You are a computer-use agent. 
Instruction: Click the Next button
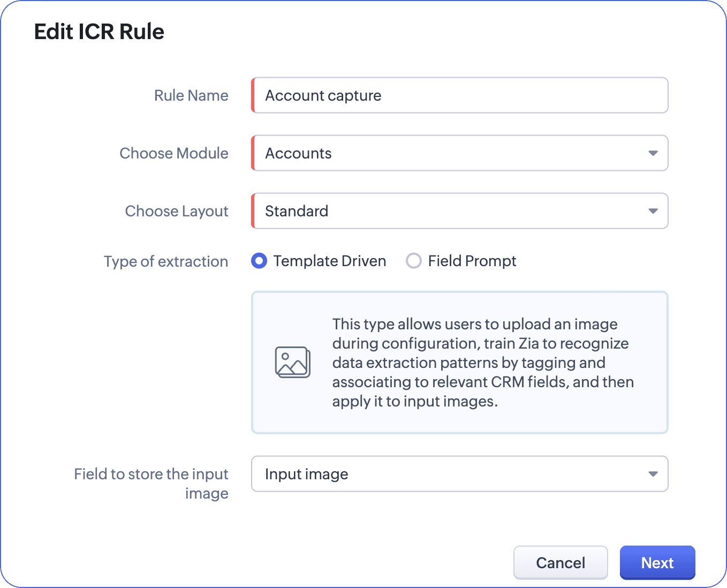click(x=657, y=563)
